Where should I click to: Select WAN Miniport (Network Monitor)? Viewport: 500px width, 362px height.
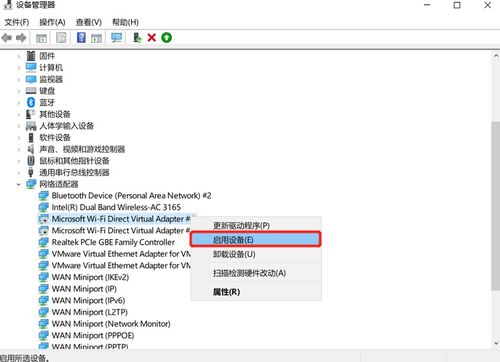coord(111,324)
